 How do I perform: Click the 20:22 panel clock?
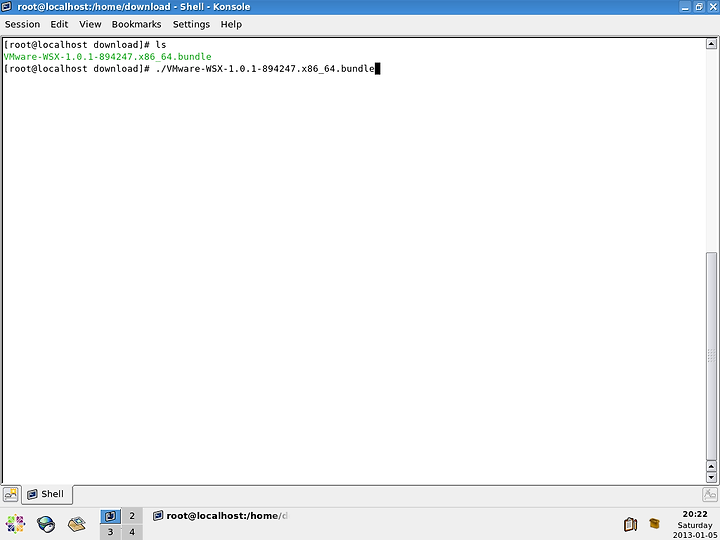(695, 514)
